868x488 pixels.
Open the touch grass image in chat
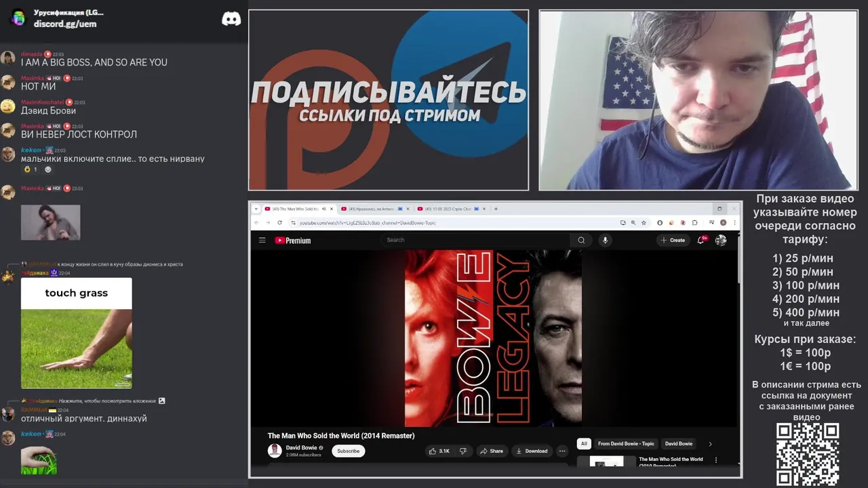pos(76,333)
